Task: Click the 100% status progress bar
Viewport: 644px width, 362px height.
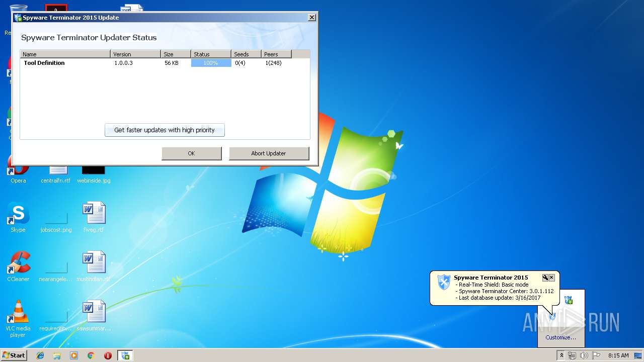Action: [211, 63]
